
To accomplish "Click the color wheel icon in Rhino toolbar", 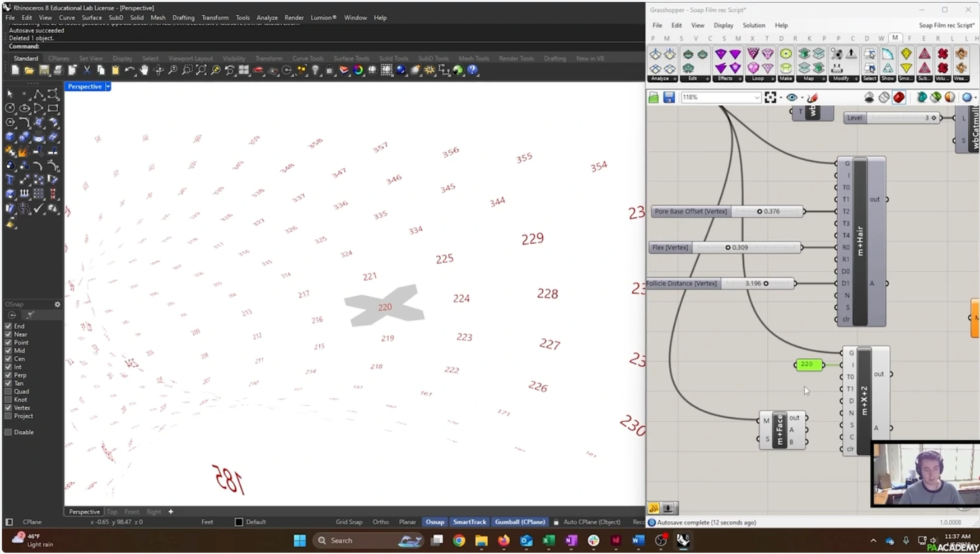I will coord(359,70).
